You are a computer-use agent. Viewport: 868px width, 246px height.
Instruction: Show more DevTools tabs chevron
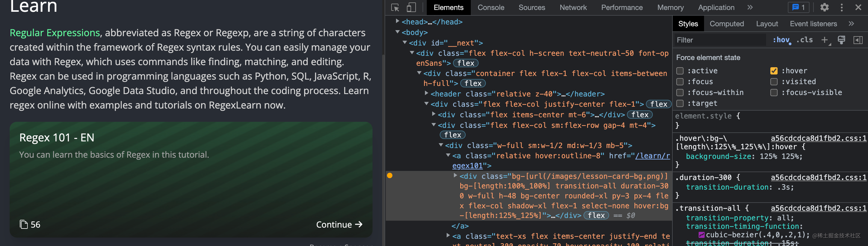(x=750, y=8)
